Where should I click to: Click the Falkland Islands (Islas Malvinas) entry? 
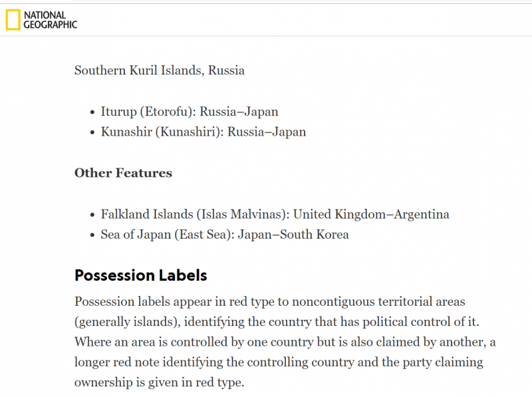(x=275, y=214)
